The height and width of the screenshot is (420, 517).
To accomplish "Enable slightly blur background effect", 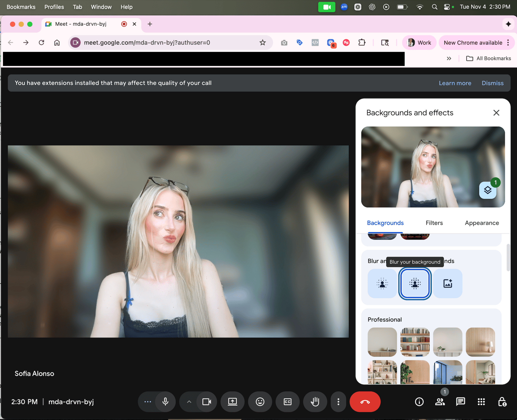I will pos(382,283).
